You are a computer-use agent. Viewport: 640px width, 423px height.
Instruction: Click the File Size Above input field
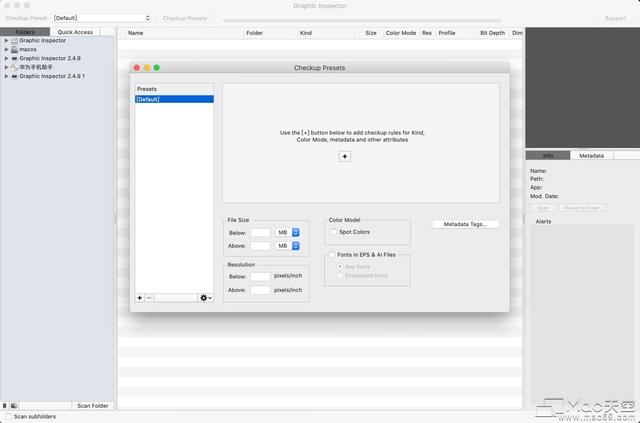pos(260,246)
